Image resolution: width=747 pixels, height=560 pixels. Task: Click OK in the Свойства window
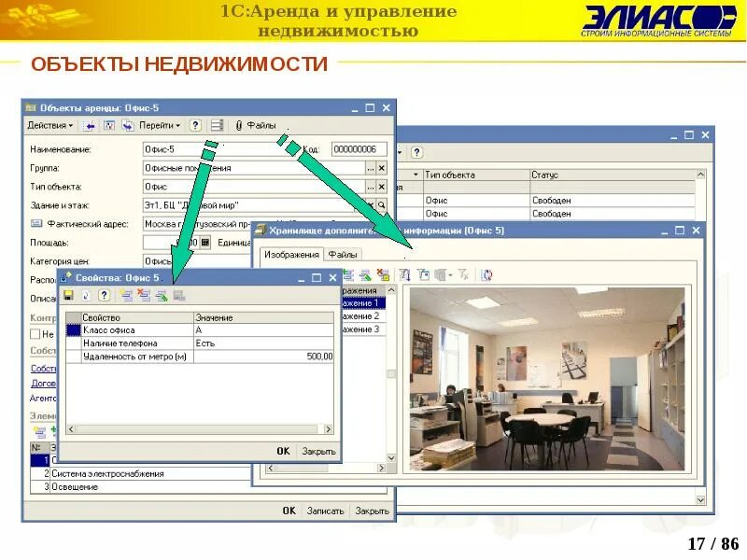point(283,451)
